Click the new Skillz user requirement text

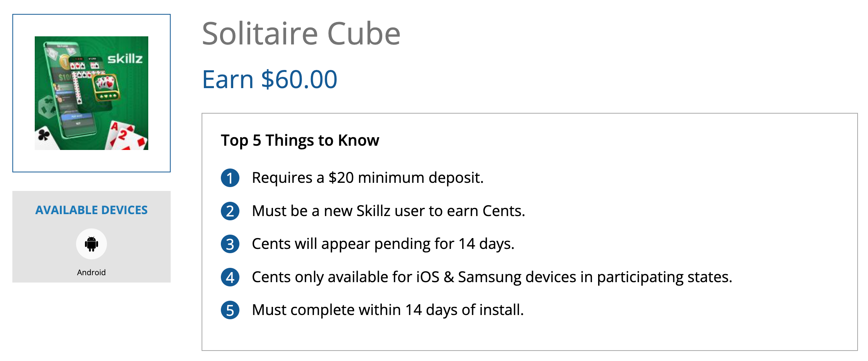pyautogui.click(x=388, y=211)
